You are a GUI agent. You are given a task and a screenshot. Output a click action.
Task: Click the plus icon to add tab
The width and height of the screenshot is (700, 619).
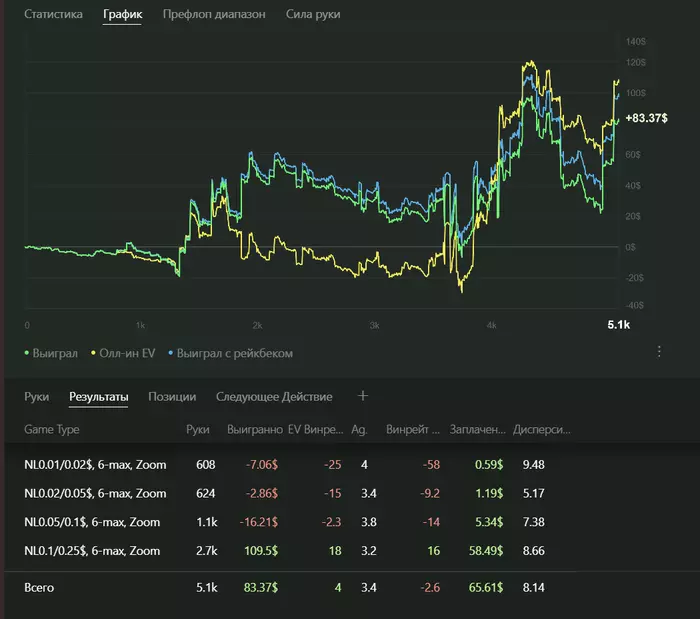(363, 396)
